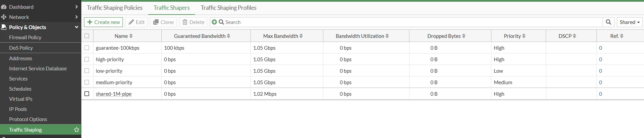Switch to Traffic Shaping Profiles tab
This screenshot has width=644, height=138.
(x=229, y=8)
